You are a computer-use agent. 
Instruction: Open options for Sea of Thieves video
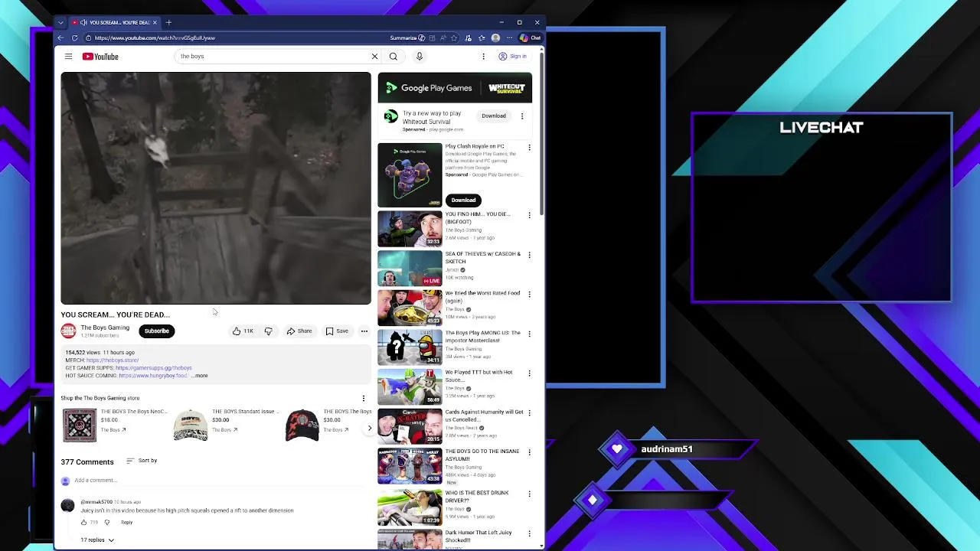(529, 255)
